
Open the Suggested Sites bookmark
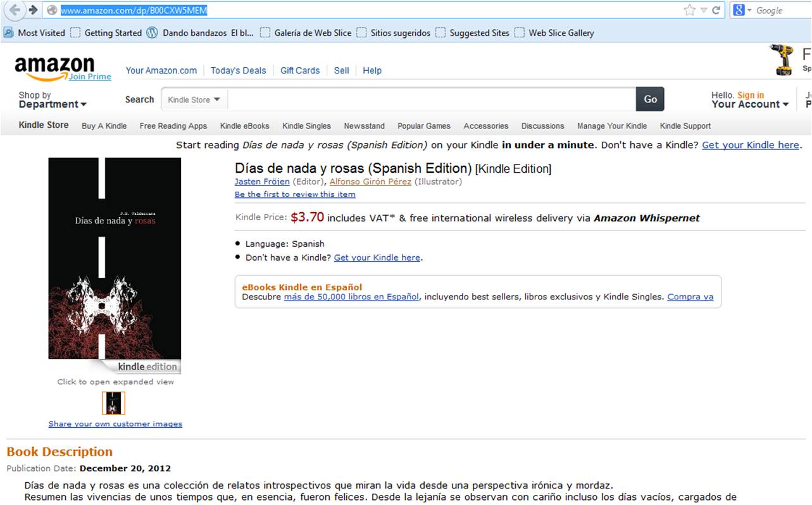click(x=472, y=33)
